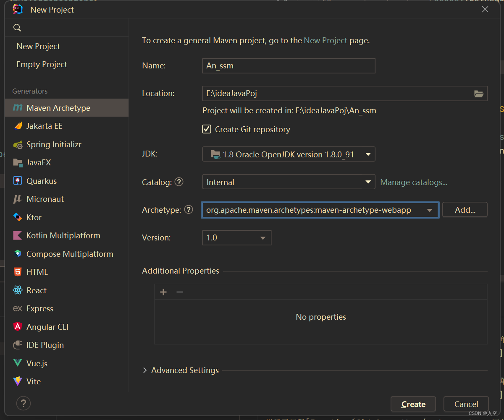This screenshot has height=420, width=504.
Task: Select the Vite generator entry
Action: (67, 381)
